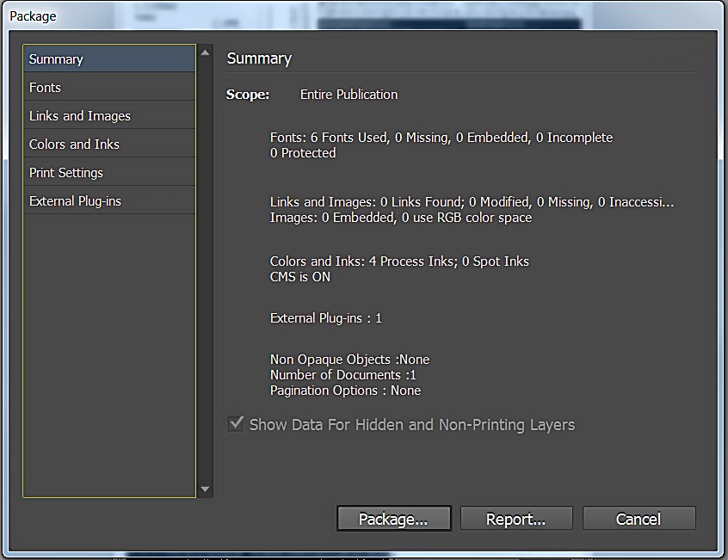Click the category list scroll up arrow

point(205,52)
